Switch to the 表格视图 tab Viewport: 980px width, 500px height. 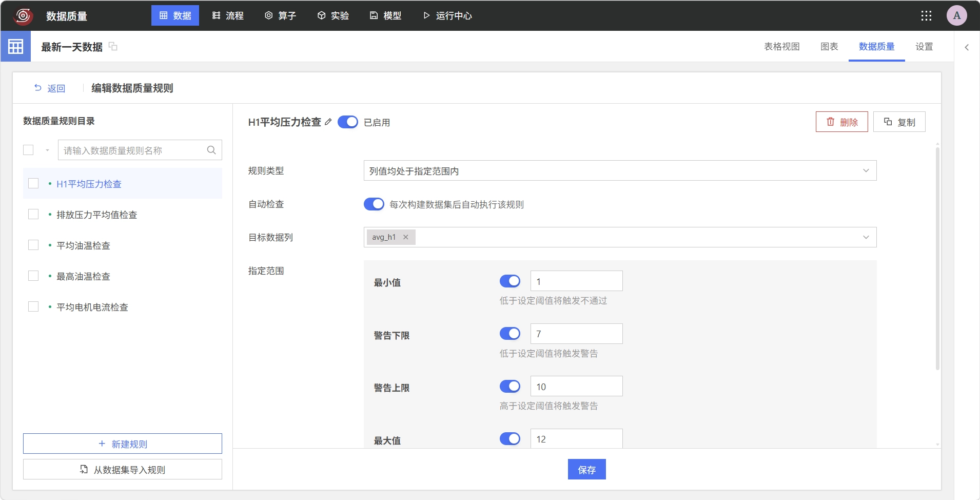782,47
